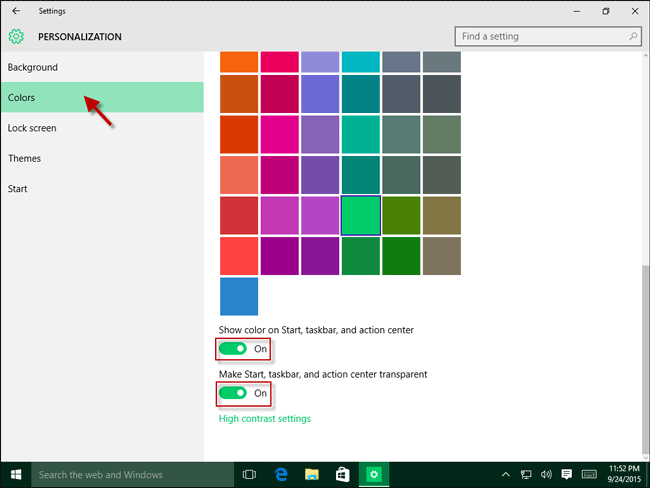Viewport: 650px width, 488px height.
Task: Turn off Make Start transparent toggle
Action: point(233,393)
